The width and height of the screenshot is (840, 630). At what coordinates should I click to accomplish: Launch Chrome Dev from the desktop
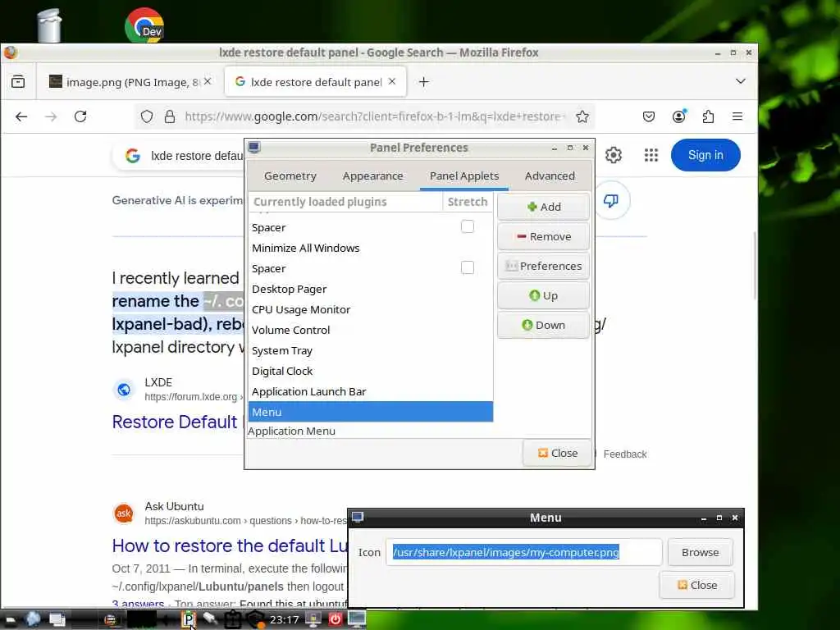[x=144, y=25]
